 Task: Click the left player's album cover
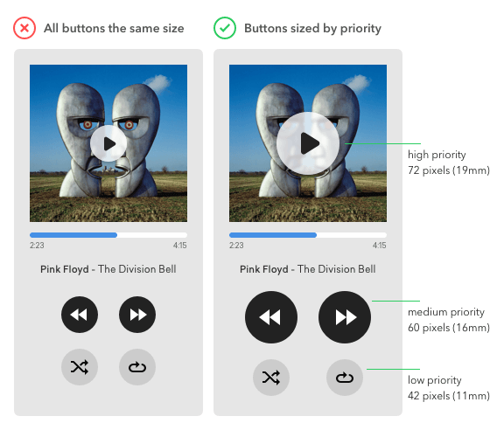click(x=108, y=143)
